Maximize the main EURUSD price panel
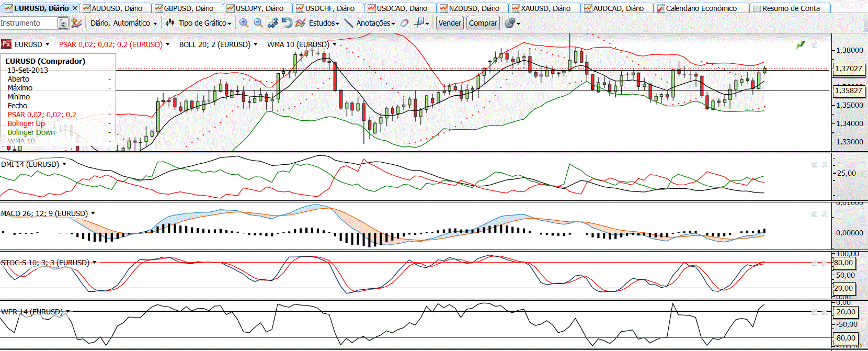 tap(814, 45)
